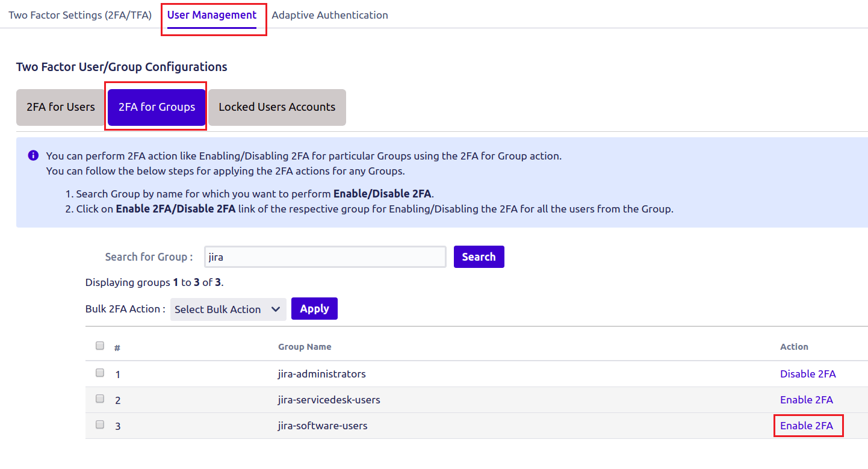Toggle the select-all checkbox in table header
This screenshot has width=868, height=469.
(x=100, y=346)
